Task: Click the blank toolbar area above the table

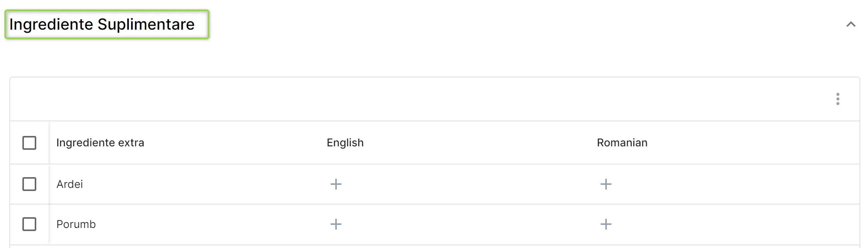Action: [x=420, y=99]
